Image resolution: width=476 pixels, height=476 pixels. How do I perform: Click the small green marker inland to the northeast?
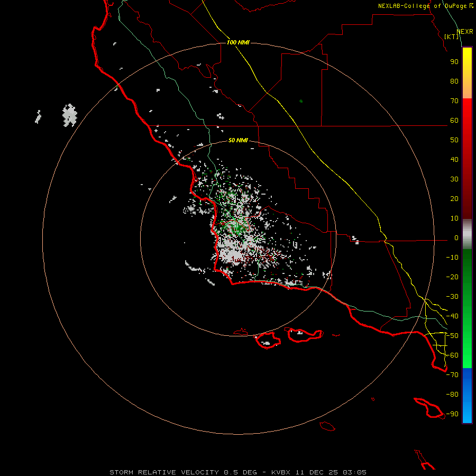point(301,101)
